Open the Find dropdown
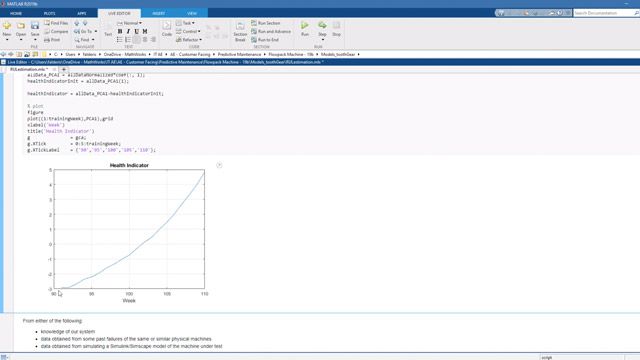 click(x=84, y=40)
